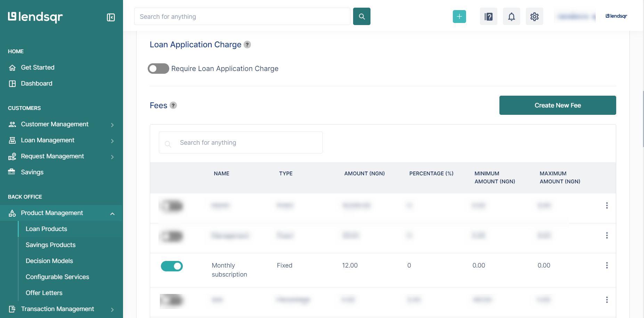This screenshot has height=318, width=644.
Task: Open three-dot menu for last fee row
Action: [x=607, y=300]
